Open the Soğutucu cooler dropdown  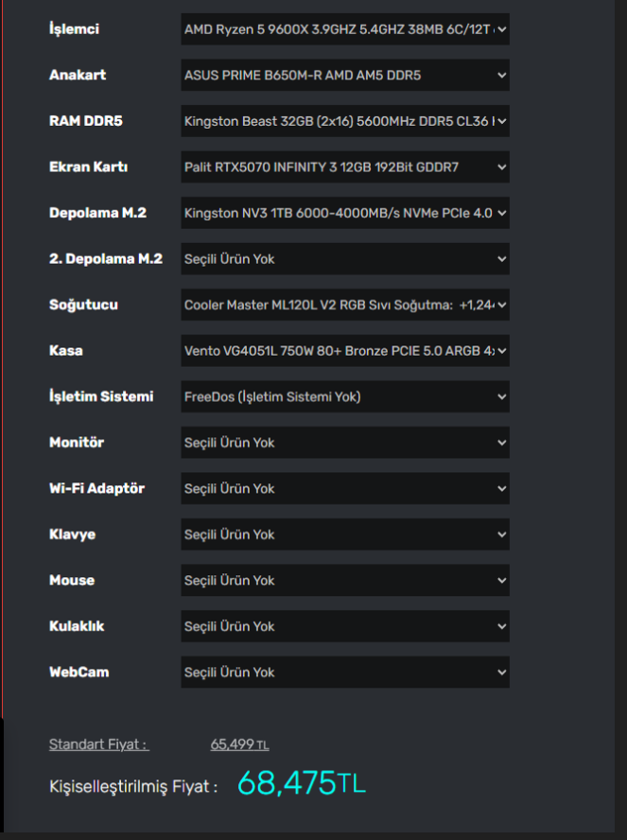click(345, 305)
